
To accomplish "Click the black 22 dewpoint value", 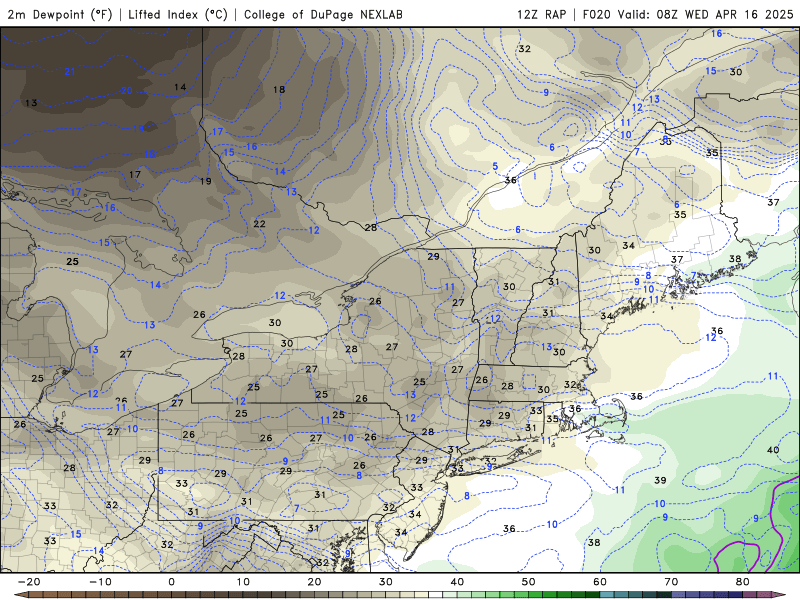I will coord(259,224).
